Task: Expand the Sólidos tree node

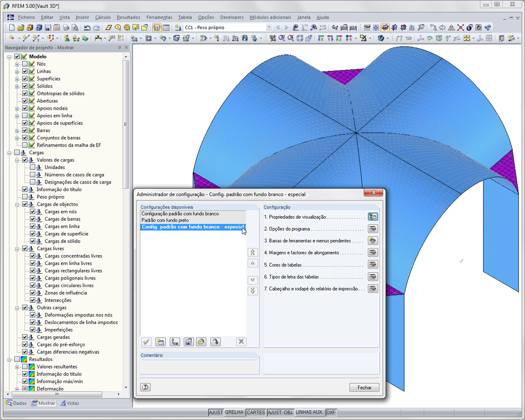Action: click(x=17, y=86)
